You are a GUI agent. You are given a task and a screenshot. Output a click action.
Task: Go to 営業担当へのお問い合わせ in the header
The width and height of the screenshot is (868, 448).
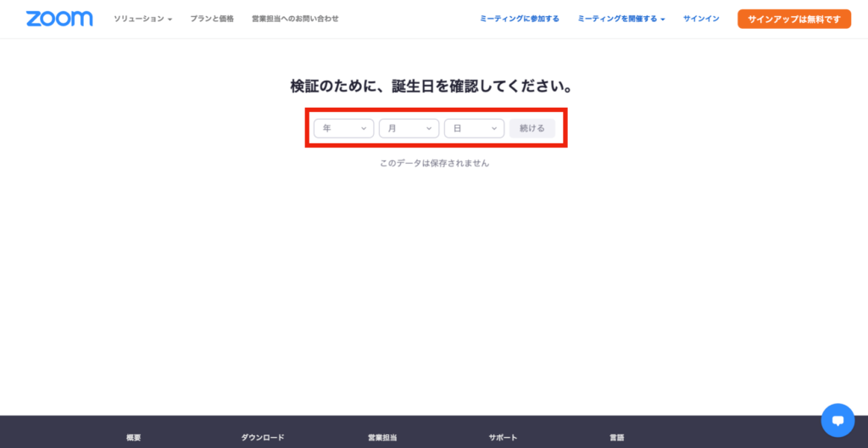click(x=295, y=19)
